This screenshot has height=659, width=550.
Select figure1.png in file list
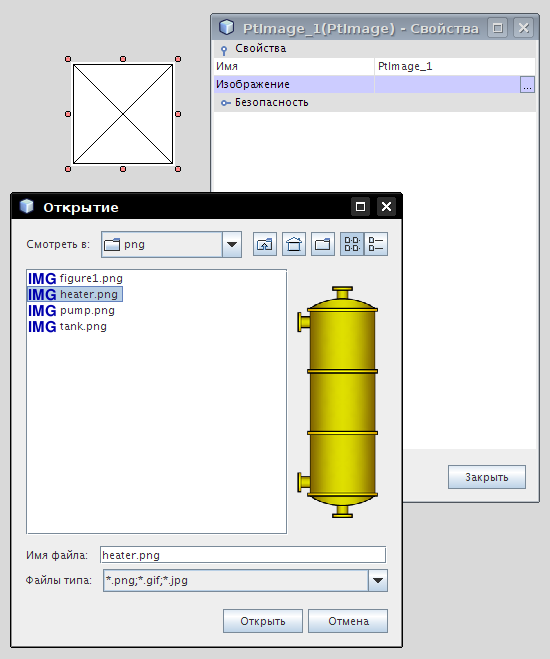pyautogui.click(x=75, y=278)
